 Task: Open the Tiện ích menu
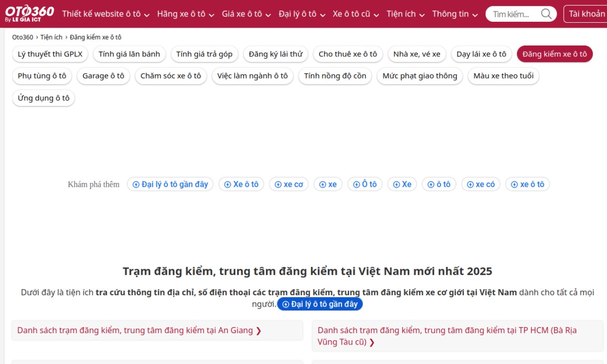405,14
